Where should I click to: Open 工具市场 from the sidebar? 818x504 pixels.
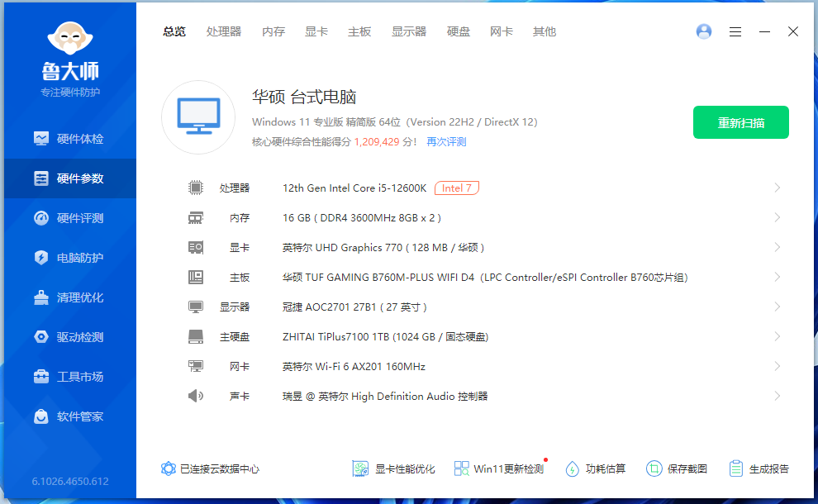click(70, 377)
